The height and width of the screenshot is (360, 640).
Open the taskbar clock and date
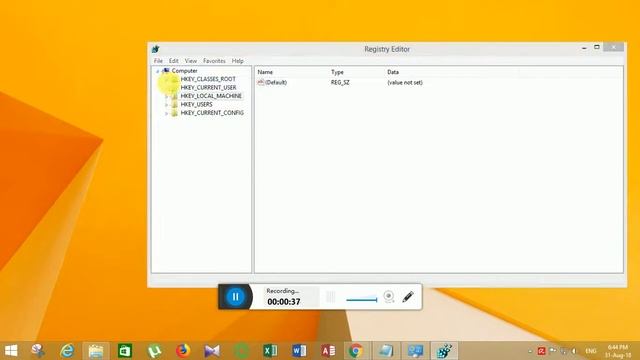tap(618, 351)
